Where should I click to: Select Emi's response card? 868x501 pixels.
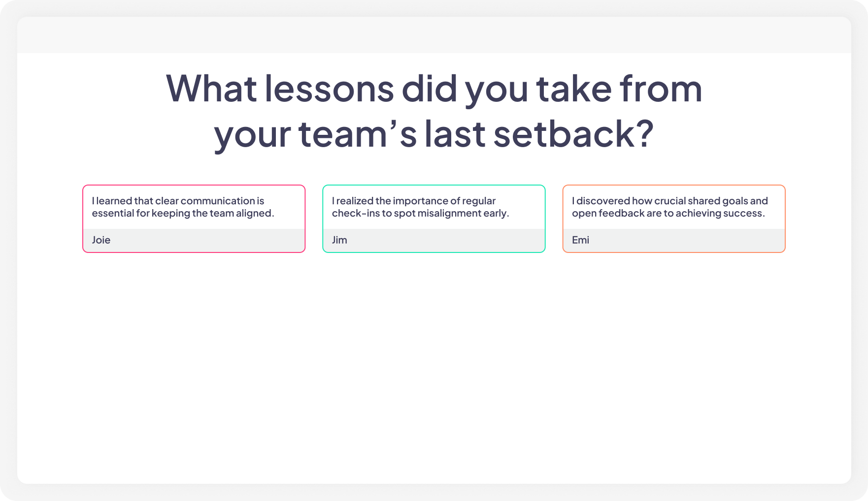point(674,219)
